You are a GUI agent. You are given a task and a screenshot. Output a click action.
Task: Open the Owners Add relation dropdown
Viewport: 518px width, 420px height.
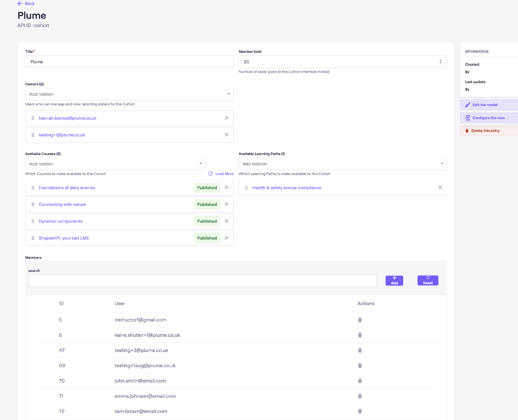point(129,94)
